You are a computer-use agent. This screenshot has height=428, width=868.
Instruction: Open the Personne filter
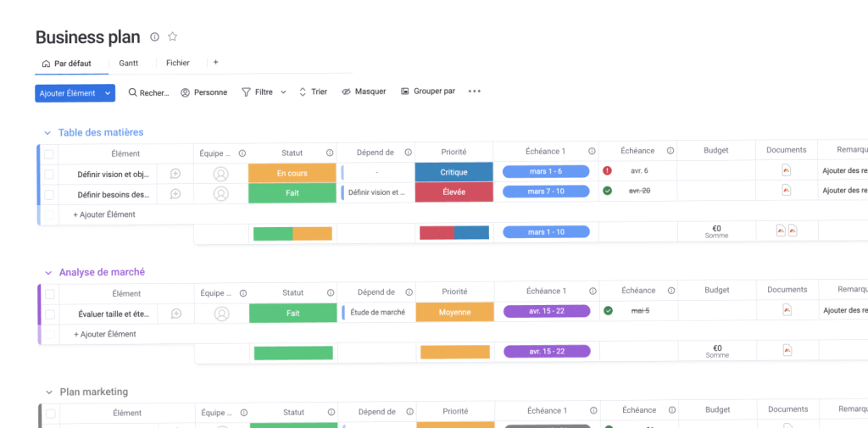203,92
